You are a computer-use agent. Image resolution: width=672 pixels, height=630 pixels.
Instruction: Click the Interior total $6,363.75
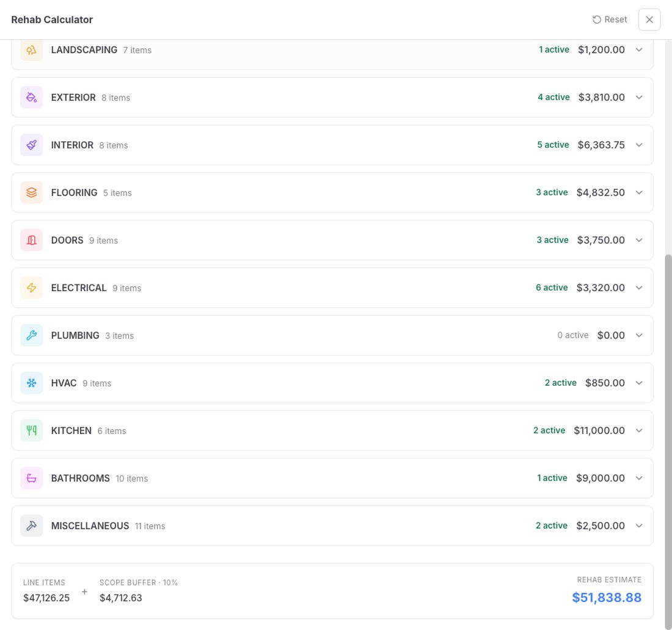tap(601, 145)
